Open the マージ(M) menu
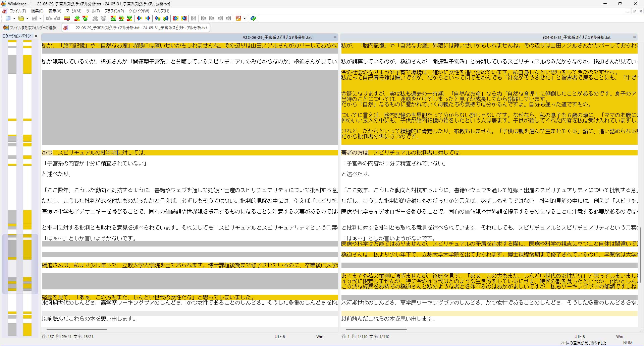The width and height of the screenshot is (644, 346). tap(73, 11)
